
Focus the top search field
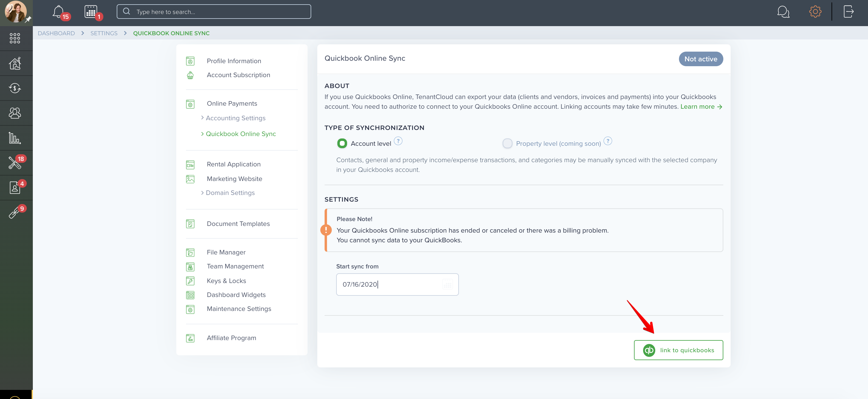214,12
